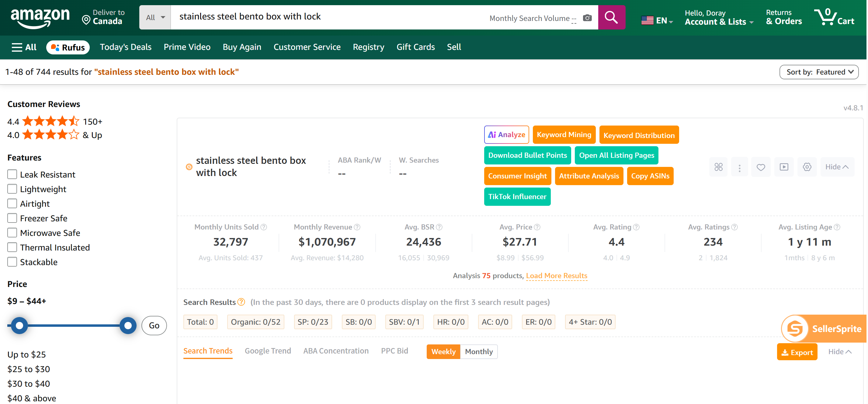Switch to the Google Trend tab
This screenshot has width=868, height=404.
click(268, 351)
